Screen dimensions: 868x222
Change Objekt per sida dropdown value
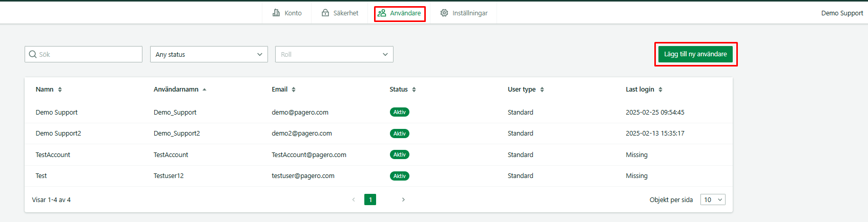click(x=713, y=200)
